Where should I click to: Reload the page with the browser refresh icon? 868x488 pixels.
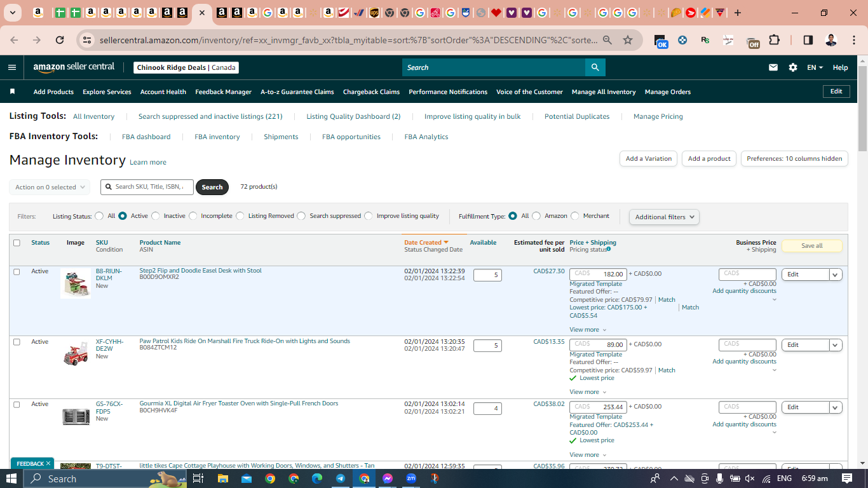pyautogui.click(x=60, y=40)
